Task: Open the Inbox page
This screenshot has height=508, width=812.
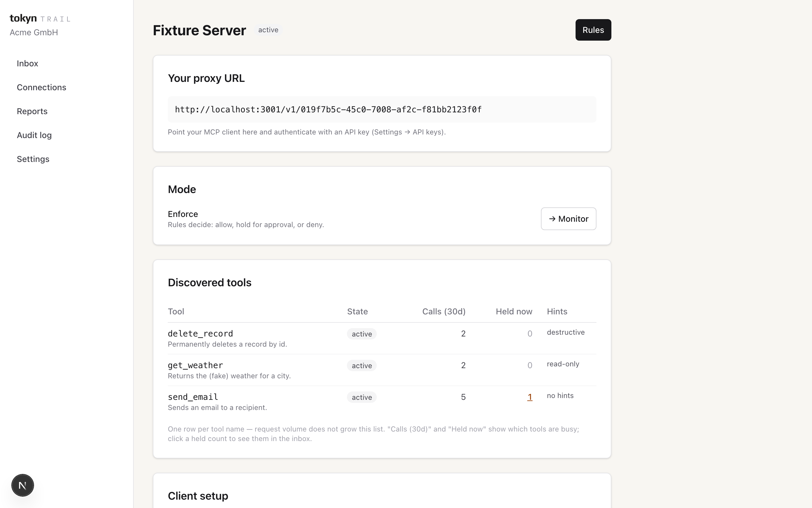Action: point(27,63)
